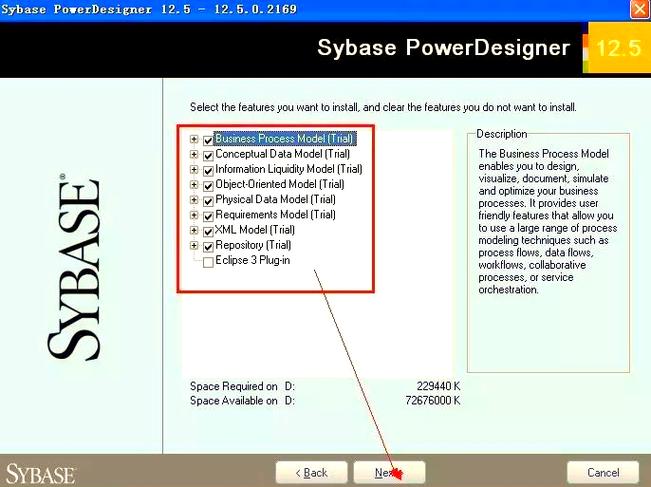Close the installer window
This screenshot has height=487, width=651.
[x=640, y=9]
